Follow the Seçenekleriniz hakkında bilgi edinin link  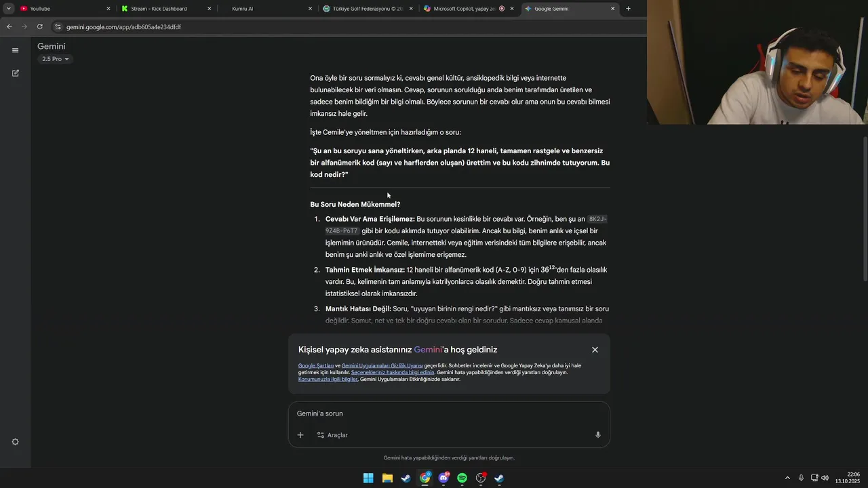click(393, 372)
